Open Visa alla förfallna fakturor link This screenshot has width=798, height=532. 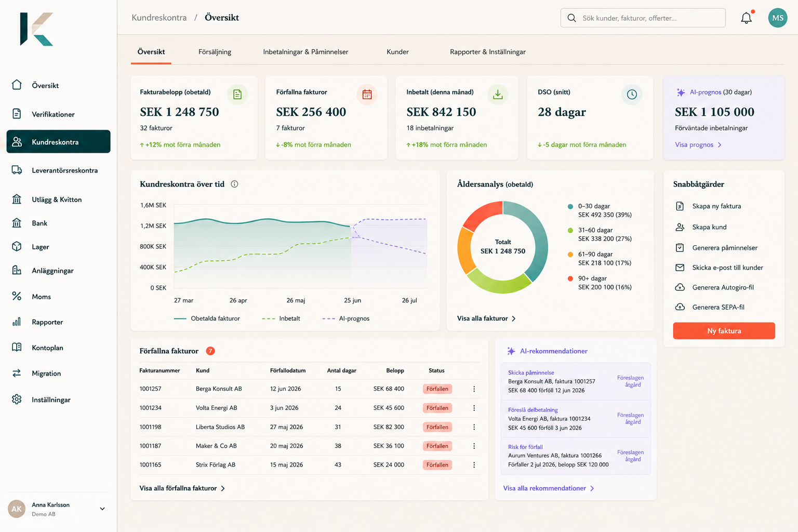182,488
